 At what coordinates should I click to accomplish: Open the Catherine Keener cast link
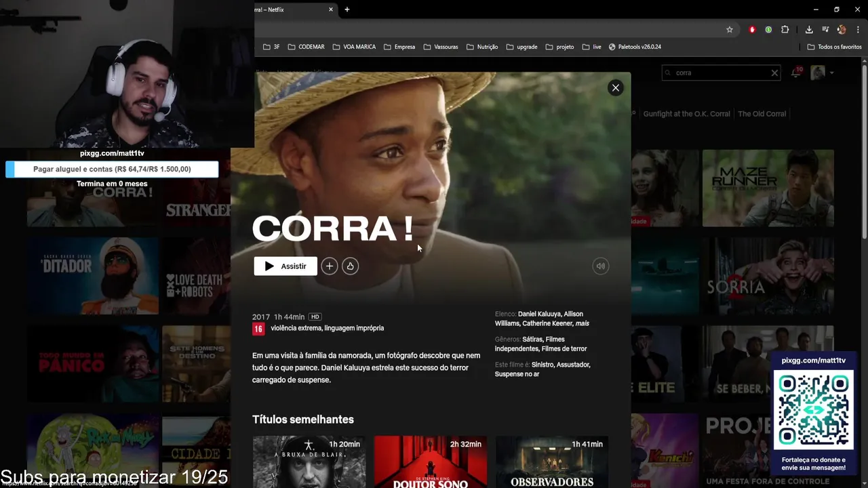point(547,323)
